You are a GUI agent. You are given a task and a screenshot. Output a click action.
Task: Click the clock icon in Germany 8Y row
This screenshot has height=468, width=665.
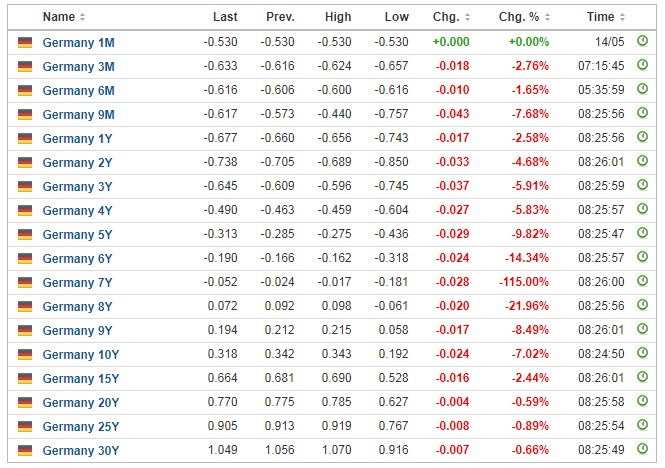[x=643, y=305]
